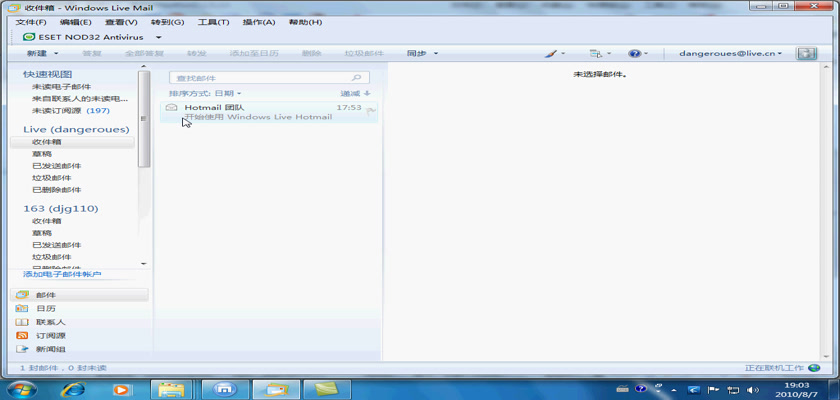
Task: Expand the 新建 dropdown arrow
Action: tap(56, 53)
